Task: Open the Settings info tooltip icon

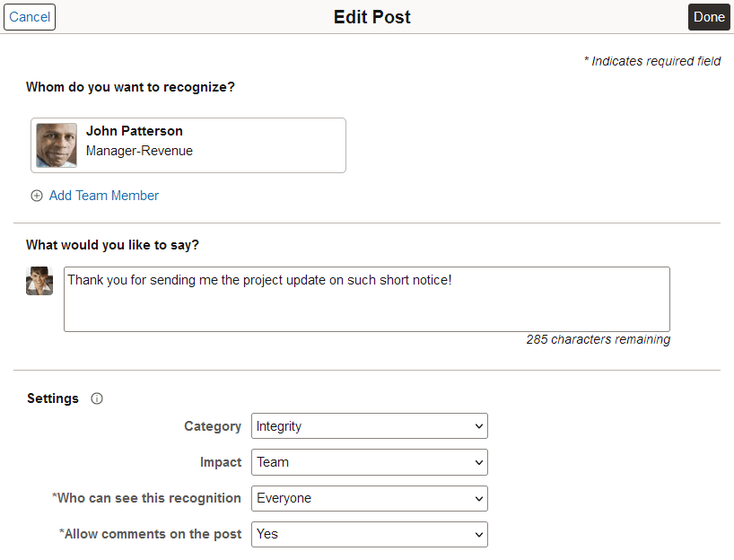Action: pos(96,398)
